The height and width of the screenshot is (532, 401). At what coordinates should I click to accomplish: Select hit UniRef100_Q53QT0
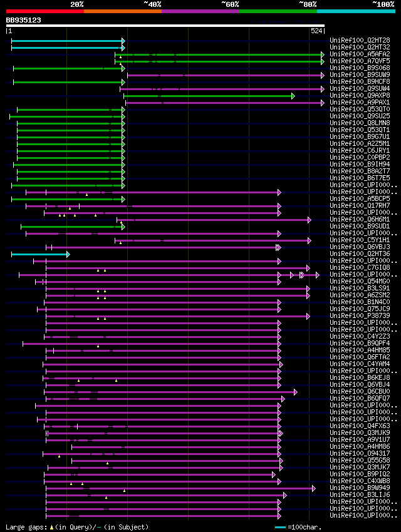point(360,110)
